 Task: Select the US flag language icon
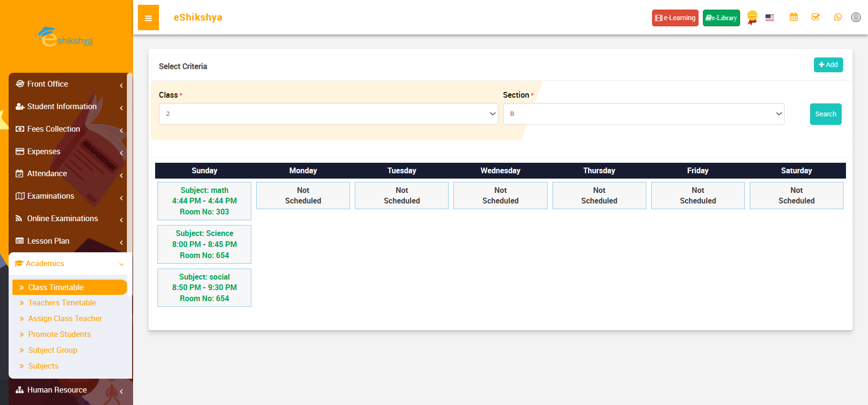pyautogui.click(x=769, y=18)
